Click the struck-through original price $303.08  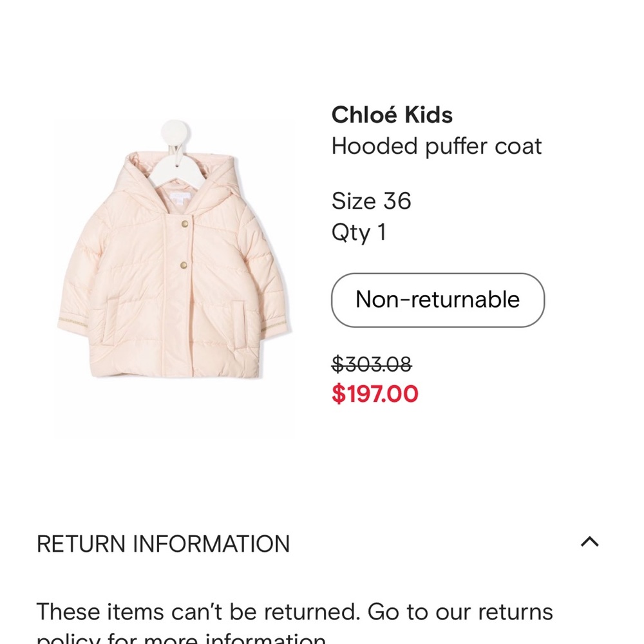click(372, 363)
